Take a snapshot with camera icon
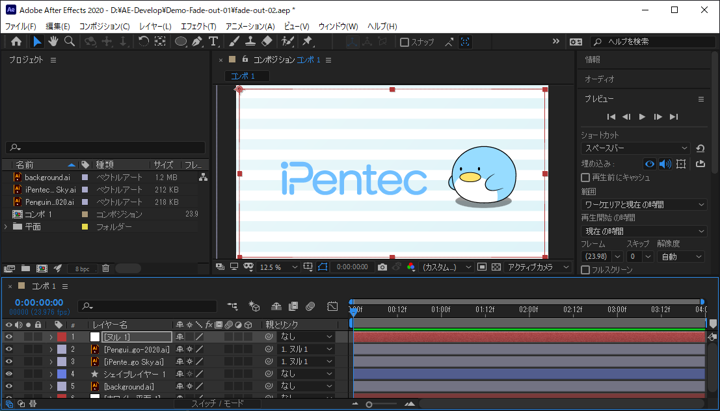The image size is (720, 411). click(x=382, y=267)
